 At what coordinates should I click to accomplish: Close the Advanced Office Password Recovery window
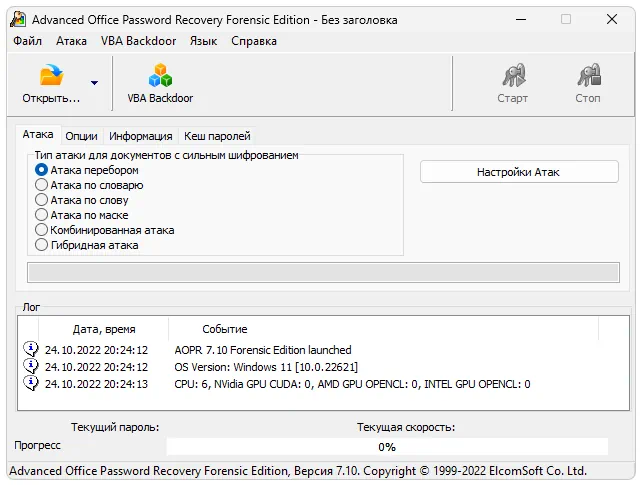point(612,19)
